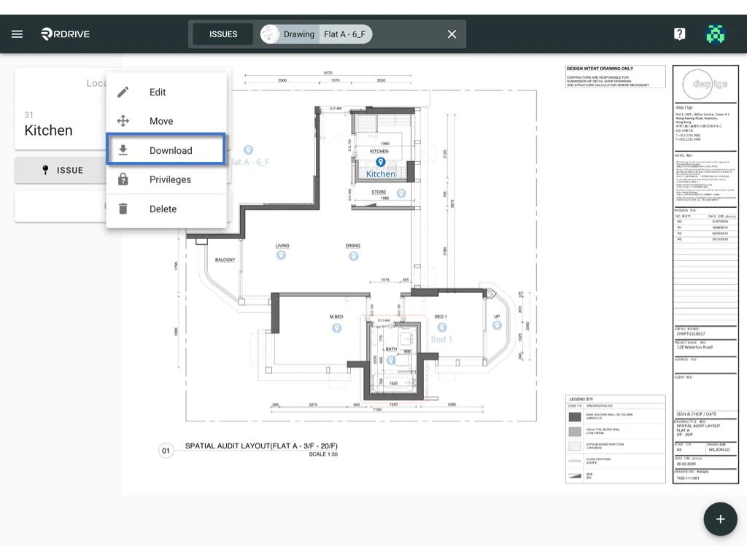Open the "Flat A - 6_F" chip

[344, 34]
